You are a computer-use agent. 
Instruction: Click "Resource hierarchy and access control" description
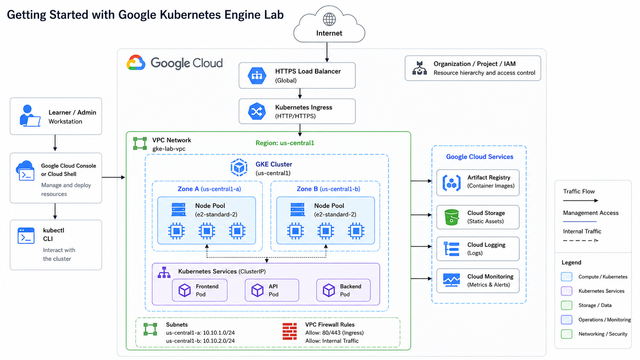(484, 73)
